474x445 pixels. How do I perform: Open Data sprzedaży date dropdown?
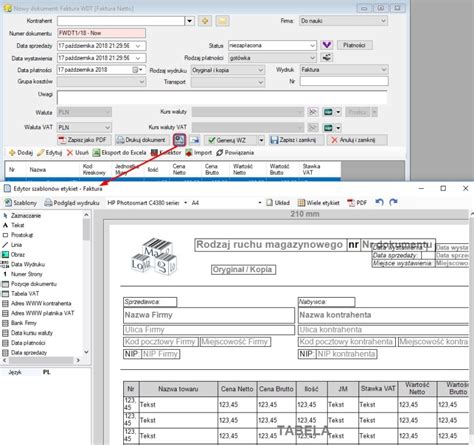[x=138, y=46]
